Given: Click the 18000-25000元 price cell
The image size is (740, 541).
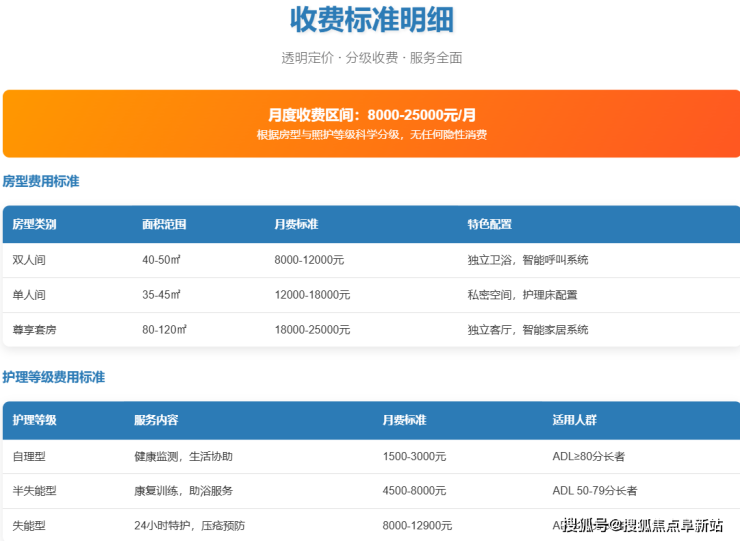Looking at the screenshot, I should 309,330.
